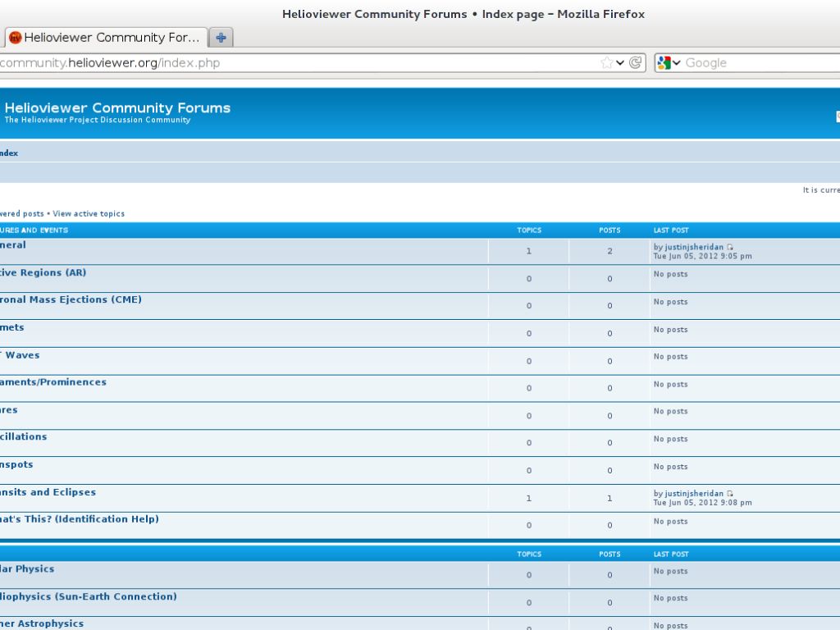Image resolution: width=840 pixels, height=630 pixels.
Task: Click the Google search engine icon
Action: pos(664,63)
